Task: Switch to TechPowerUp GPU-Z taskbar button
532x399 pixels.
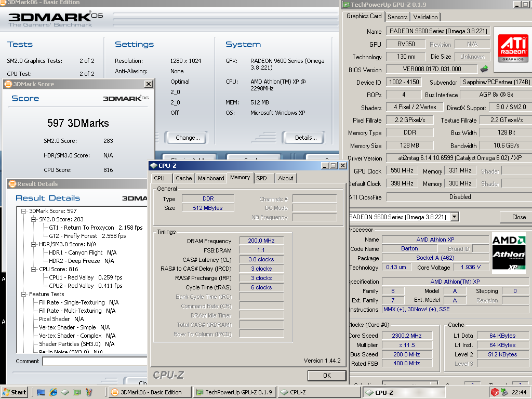Action: [x=235, y=392]
